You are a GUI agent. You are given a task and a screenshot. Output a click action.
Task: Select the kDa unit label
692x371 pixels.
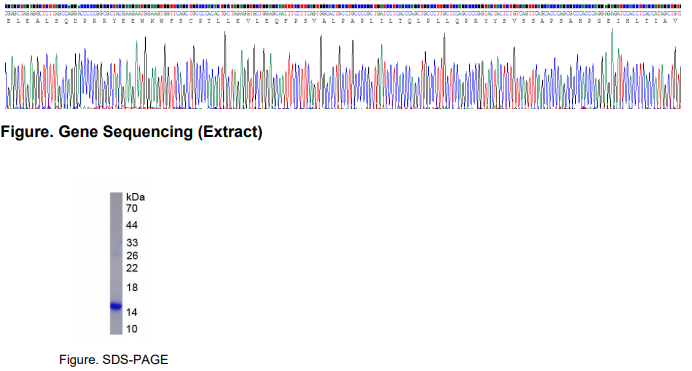135,197
